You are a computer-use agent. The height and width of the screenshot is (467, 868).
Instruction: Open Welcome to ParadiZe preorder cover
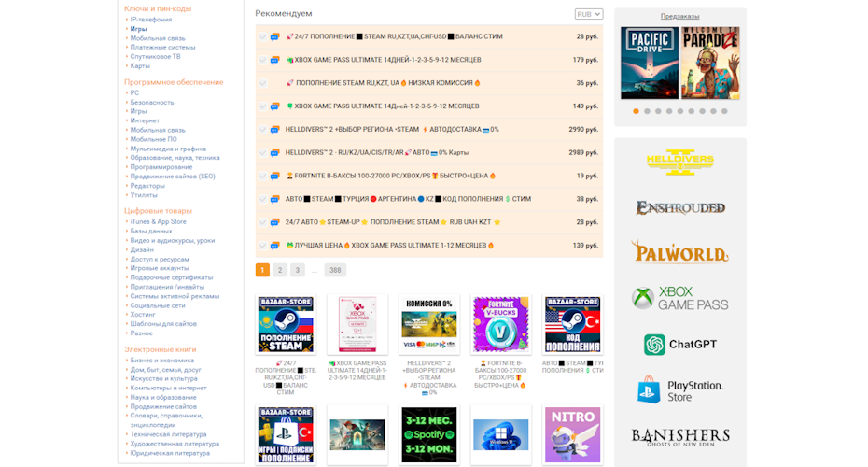pos(711,64)
